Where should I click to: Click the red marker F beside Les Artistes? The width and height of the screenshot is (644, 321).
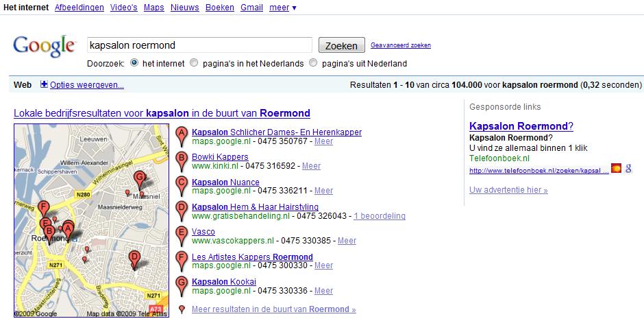pyautogui.click(x=182, y=261)
